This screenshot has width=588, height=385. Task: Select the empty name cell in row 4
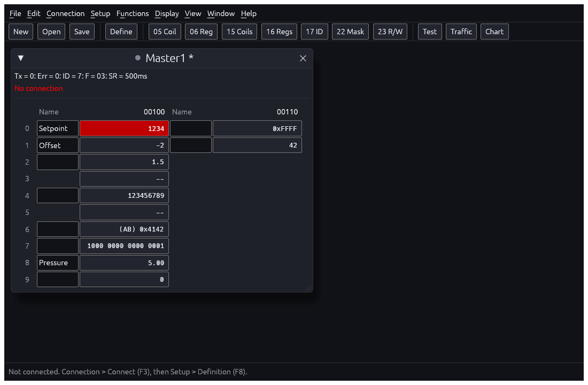pyautogui.click(x=58, y=196)
